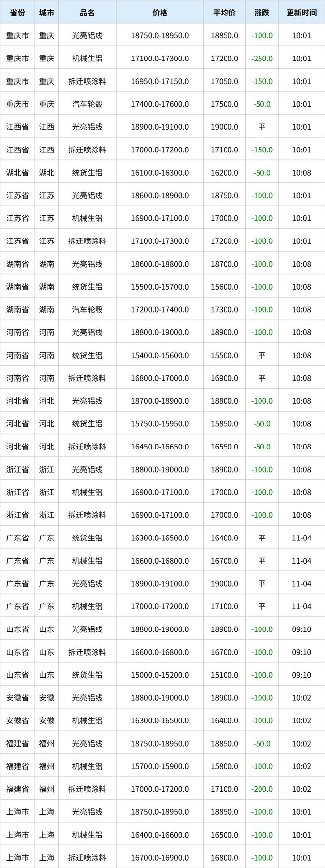Viewport: 325px width, 868px height.
Task: Select price range 18600.0-18900.0 for 江苏
Action: tap(160, 196)
